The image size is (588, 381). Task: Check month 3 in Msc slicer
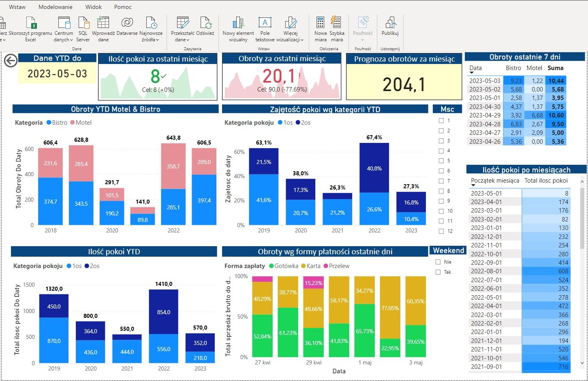click(441, 141)
